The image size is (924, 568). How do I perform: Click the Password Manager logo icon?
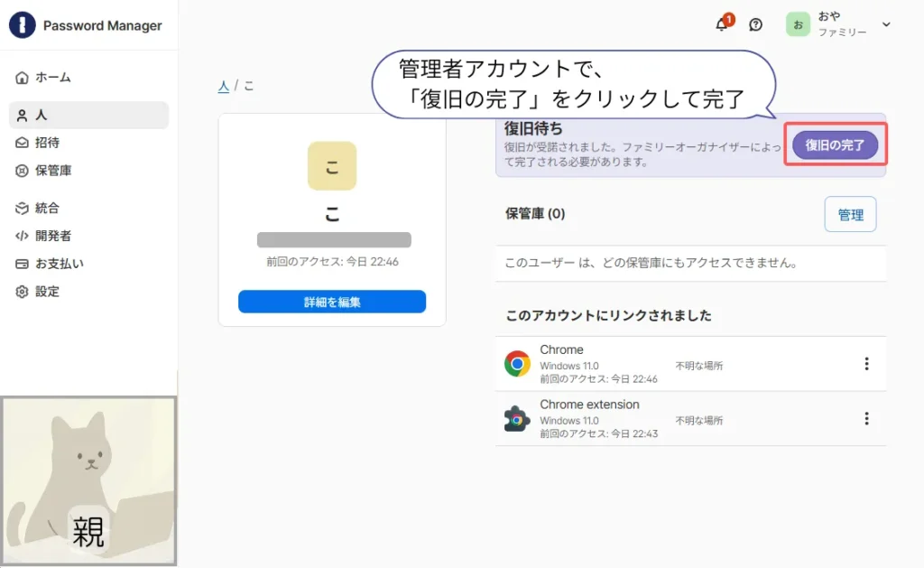[22, 24]
